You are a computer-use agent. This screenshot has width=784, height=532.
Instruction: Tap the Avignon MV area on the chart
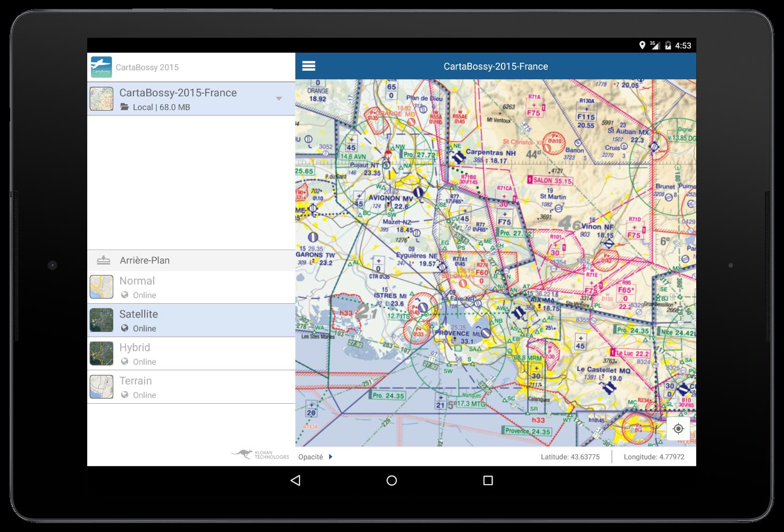(395, 199)
